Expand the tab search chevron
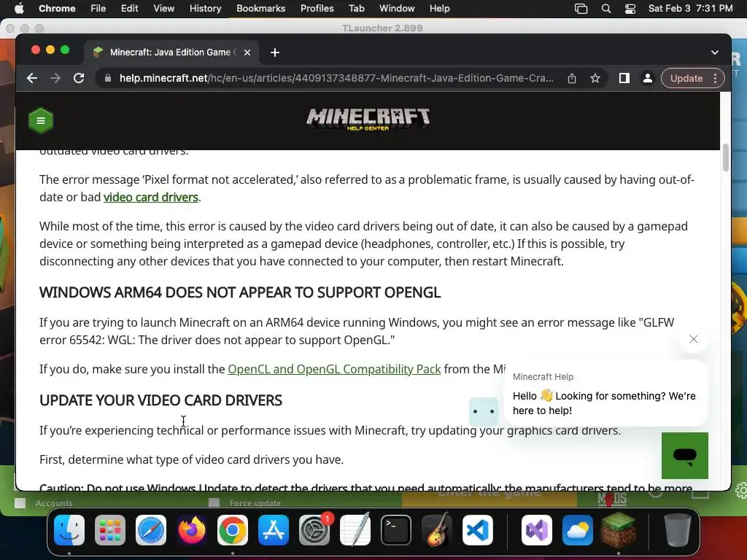Image resolution: width=747 pixels, height=560 pixels. point(715,52)
